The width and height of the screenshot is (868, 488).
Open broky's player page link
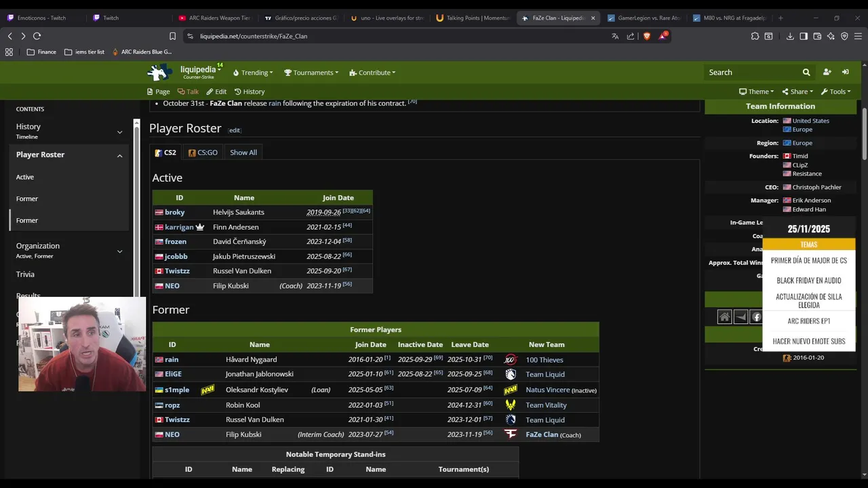pos(174,212)
